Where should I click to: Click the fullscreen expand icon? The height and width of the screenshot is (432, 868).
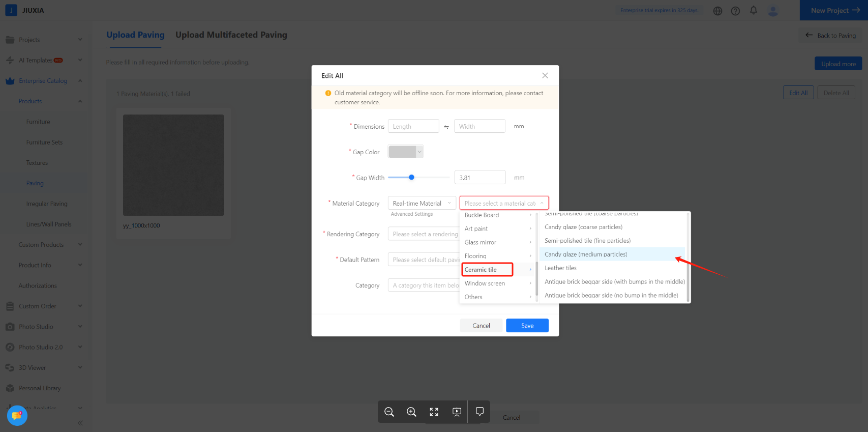coord(434,412)
